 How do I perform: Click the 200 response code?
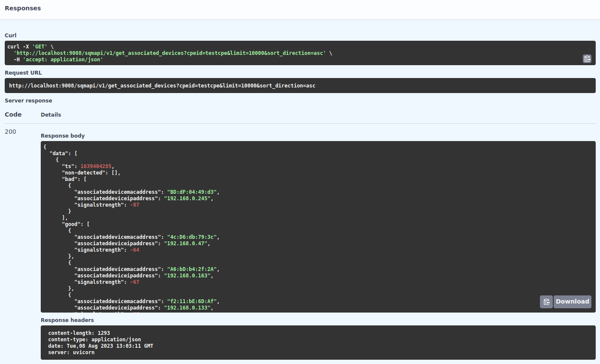[x=10, y=132]
